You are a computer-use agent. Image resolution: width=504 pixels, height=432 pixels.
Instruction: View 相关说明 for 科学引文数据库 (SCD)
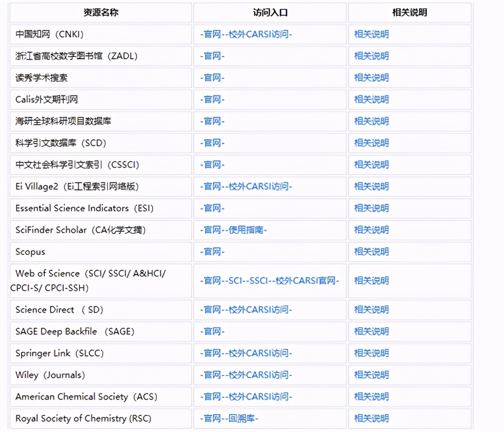click(372, 143)
